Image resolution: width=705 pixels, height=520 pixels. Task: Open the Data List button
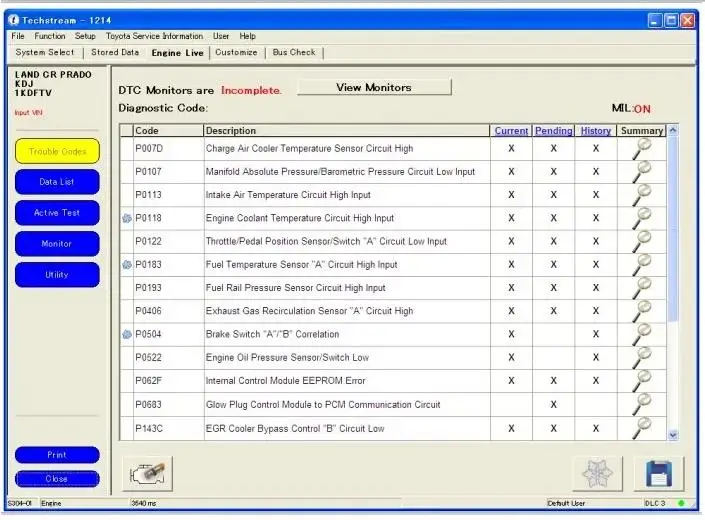coord(57,182)
